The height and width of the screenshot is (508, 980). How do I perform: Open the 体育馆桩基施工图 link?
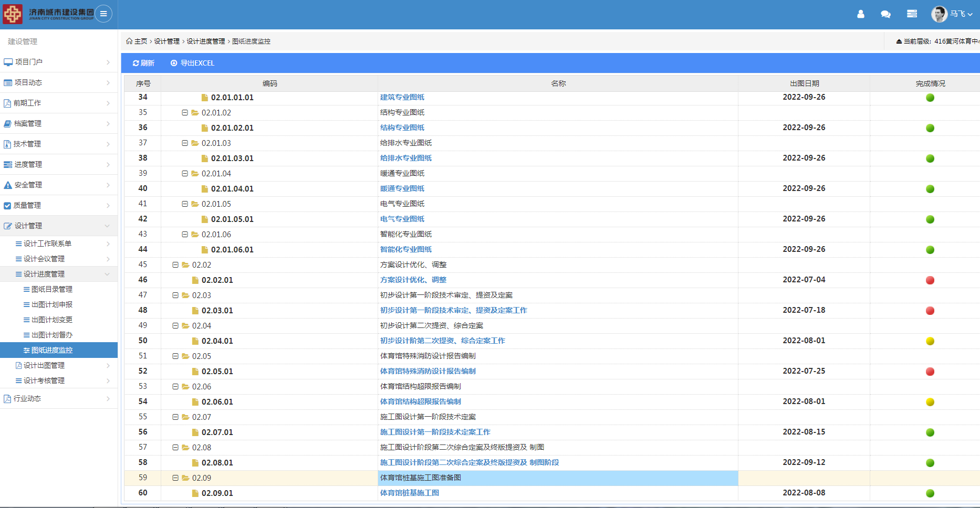click(409, 493)
